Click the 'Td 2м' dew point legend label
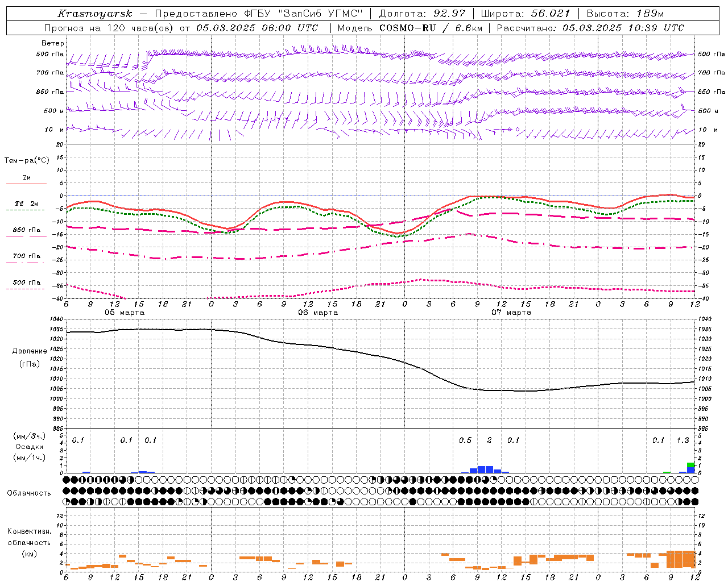 (27, 203)
